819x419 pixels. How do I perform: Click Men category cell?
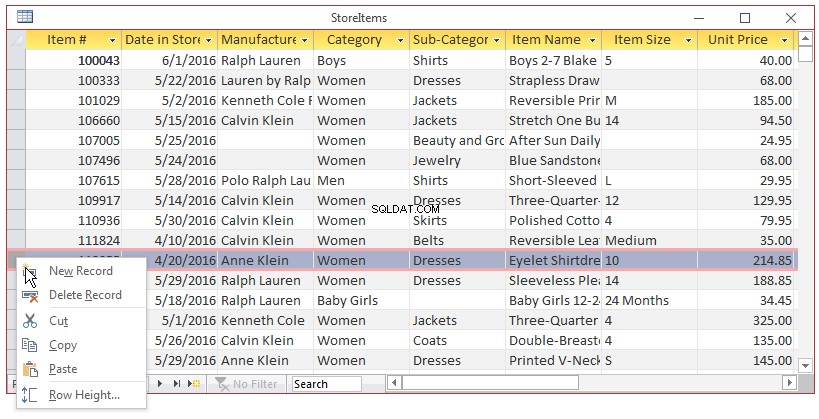tap(361, 180)
